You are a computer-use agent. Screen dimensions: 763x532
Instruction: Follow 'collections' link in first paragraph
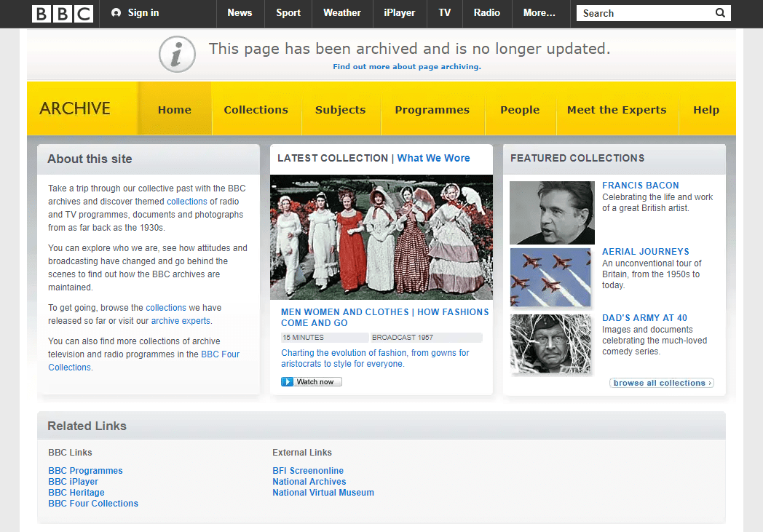pos(187,202)
